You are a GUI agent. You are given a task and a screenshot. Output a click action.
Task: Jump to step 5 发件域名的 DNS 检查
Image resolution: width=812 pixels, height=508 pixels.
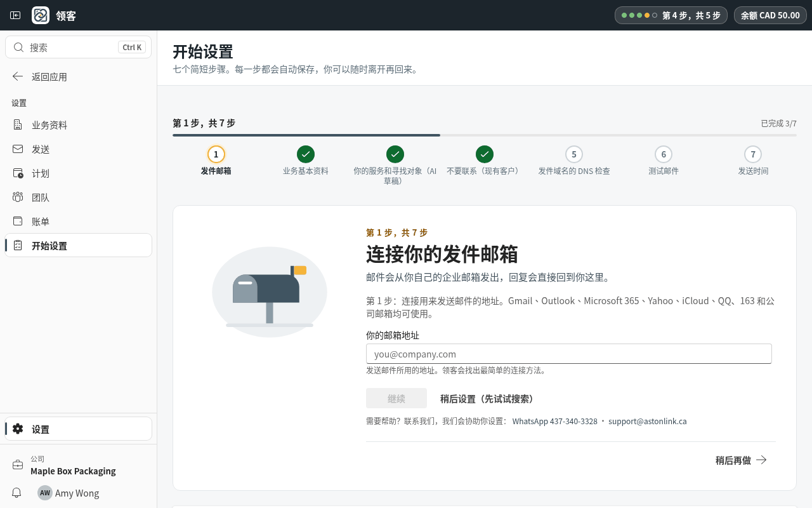pyautogui.click(x=574, y=161)
